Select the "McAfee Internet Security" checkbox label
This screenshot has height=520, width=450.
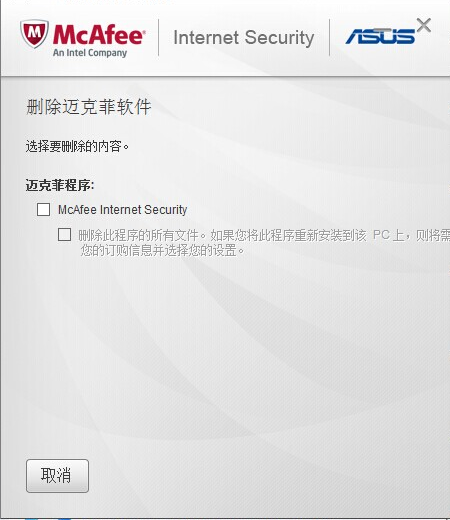pos(122,210)
